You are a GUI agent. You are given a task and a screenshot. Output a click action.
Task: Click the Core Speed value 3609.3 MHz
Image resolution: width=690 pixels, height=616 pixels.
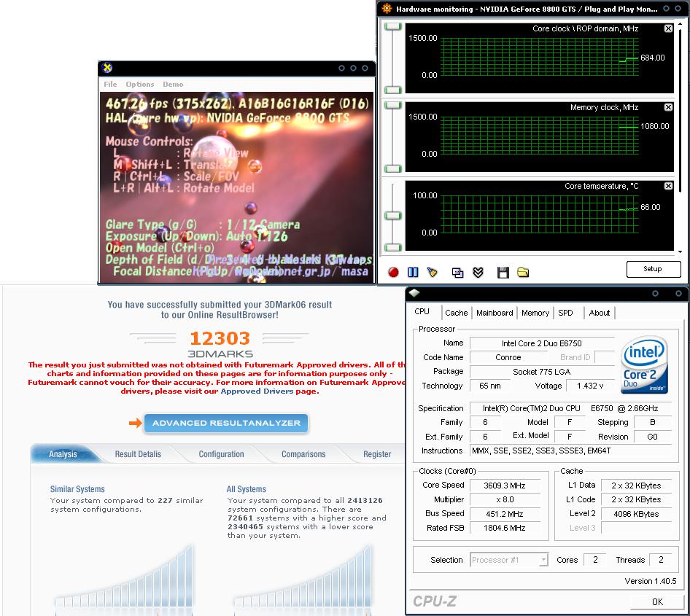(x=505, y=486)
